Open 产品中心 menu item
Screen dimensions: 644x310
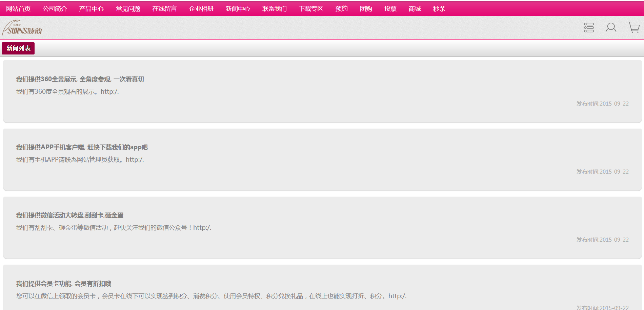tap(92, 9)
